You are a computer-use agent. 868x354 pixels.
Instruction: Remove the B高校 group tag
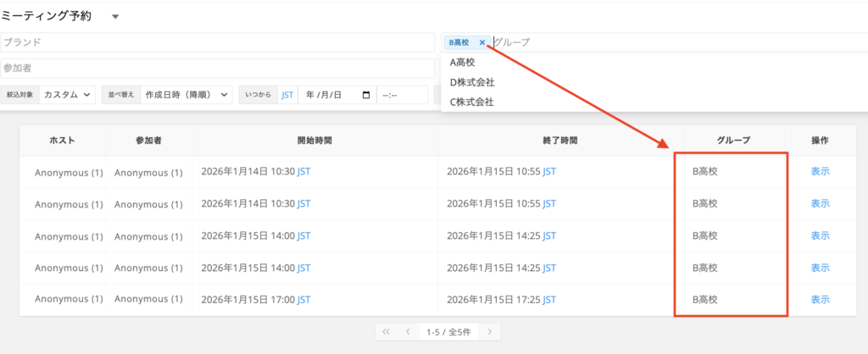pos(482,42)
